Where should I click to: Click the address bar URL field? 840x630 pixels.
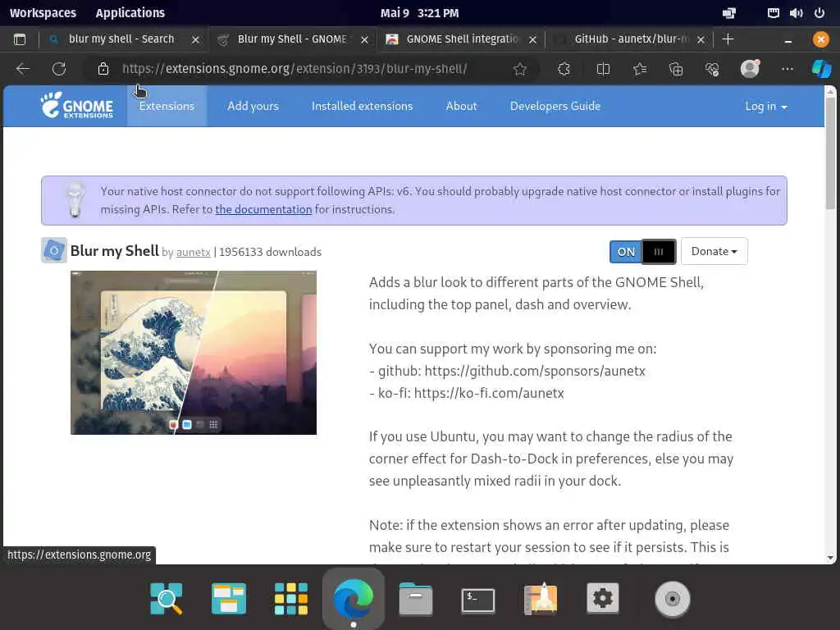pos(294,69)
